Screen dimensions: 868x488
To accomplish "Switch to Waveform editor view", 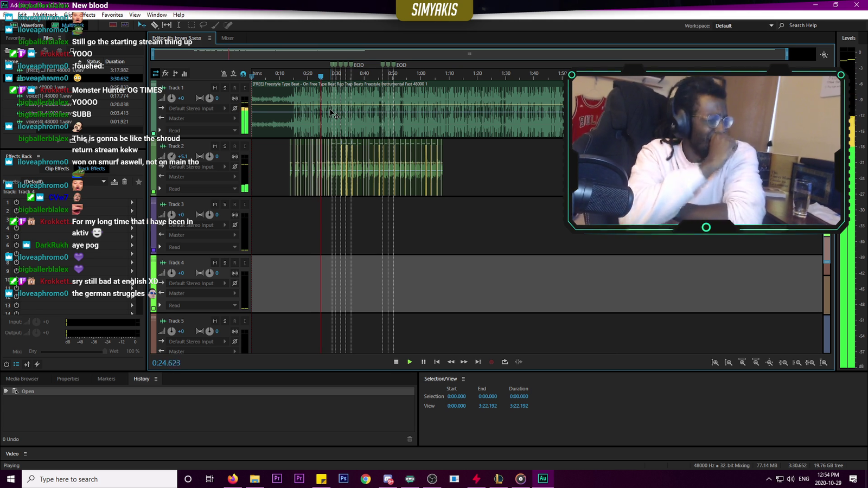I will click(x=27, y=25).
